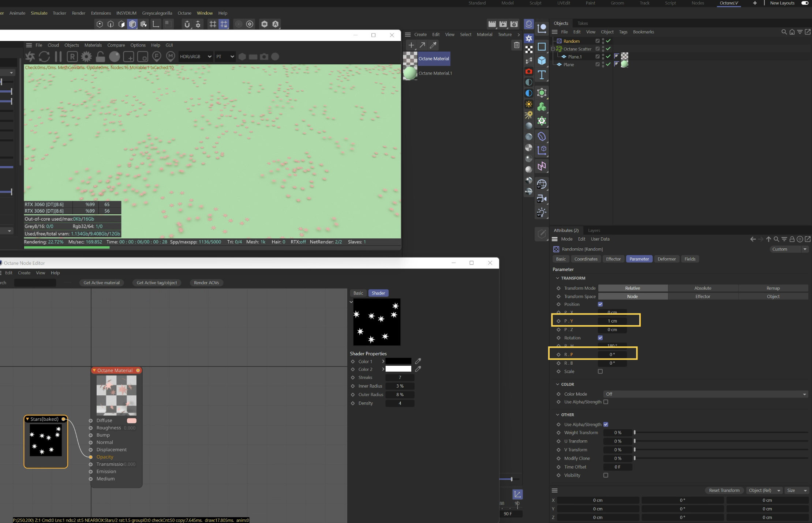This screenshot has height=523, width=812.
Task: Click the pick material (M) icon
Action: coord(171,56)
